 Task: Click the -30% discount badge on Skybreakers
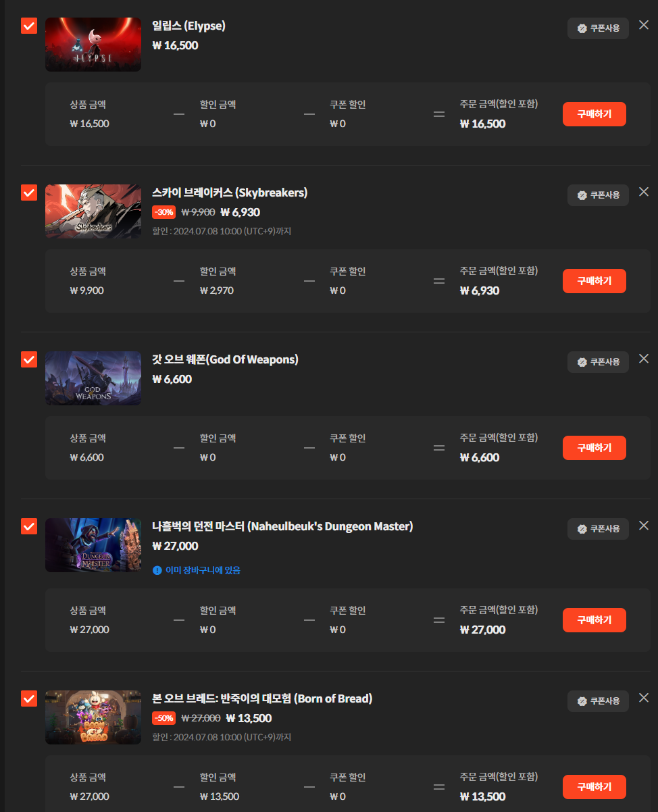coord(164,212)
